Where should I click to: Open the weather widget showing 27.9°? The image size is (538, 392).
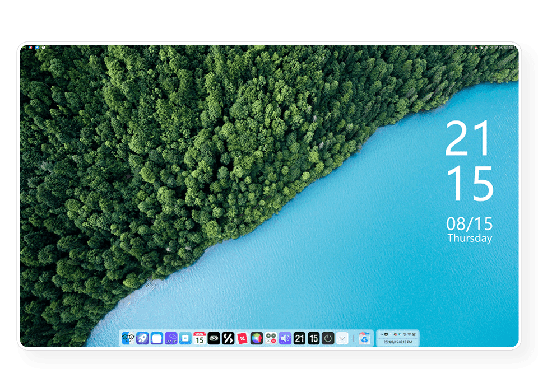[x=171, y=338]
